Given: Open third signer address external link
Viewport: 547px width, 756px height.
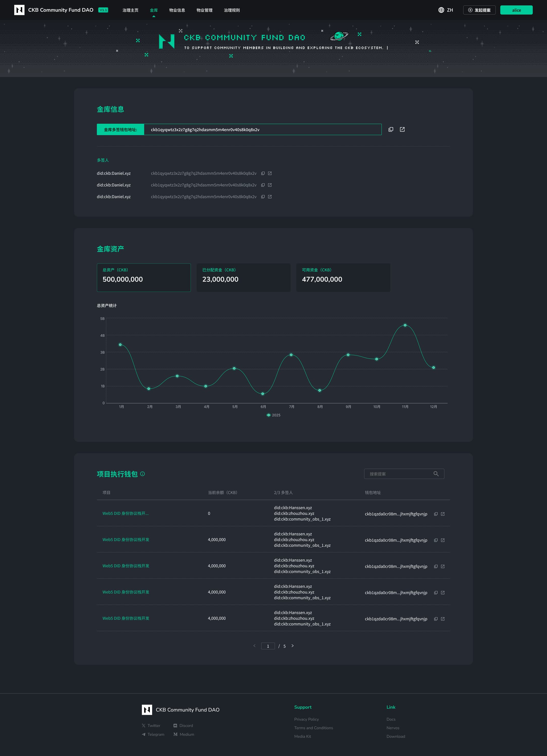Looking at the screenshot, I should tap(270, 197).
